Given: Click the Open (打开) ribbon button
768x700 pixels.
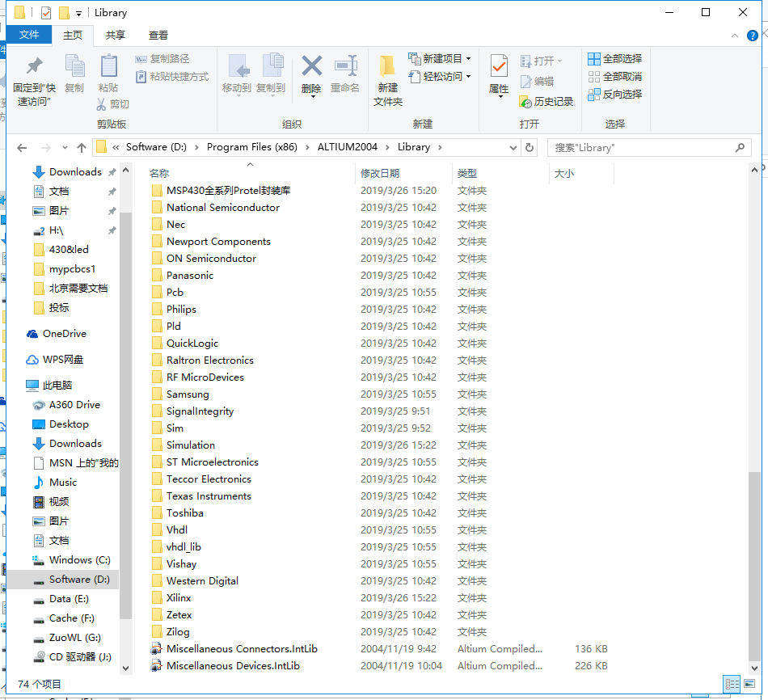Looking at the screenshot, I should (x=542, y=61).
